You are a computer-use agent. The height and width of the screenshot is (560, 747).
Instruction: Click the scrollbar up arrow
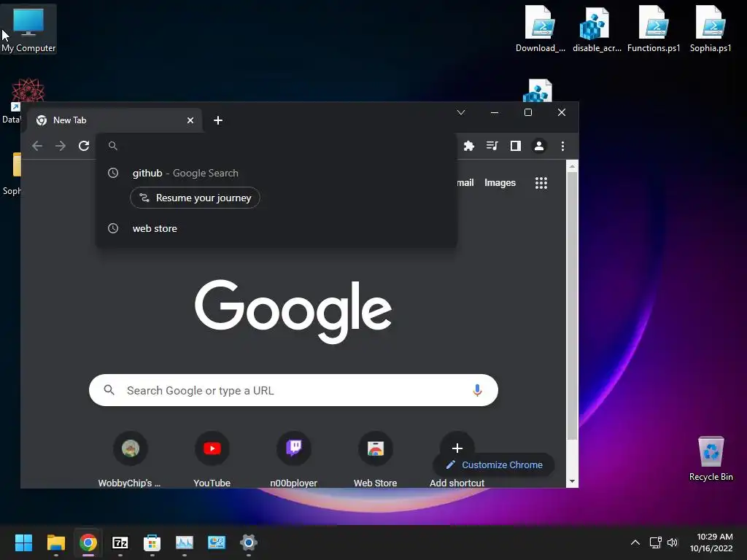[x=572, y=166]
